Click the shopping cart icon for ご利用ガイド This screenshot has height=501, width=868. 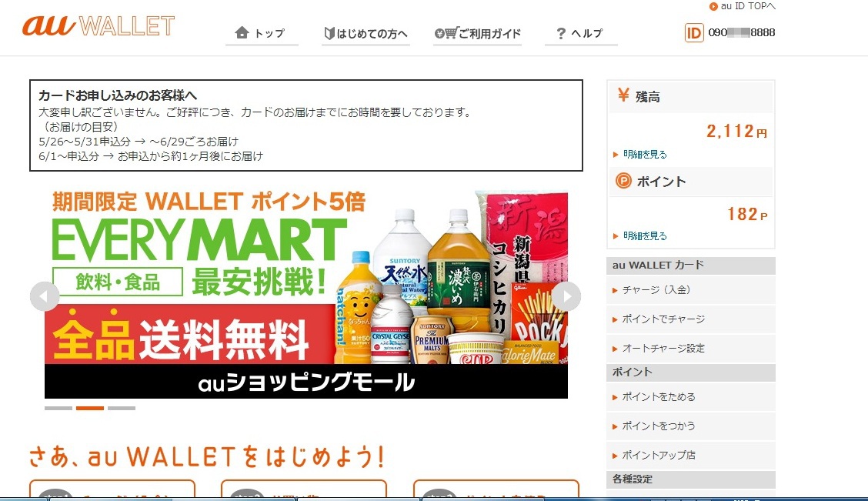point(446,33)
